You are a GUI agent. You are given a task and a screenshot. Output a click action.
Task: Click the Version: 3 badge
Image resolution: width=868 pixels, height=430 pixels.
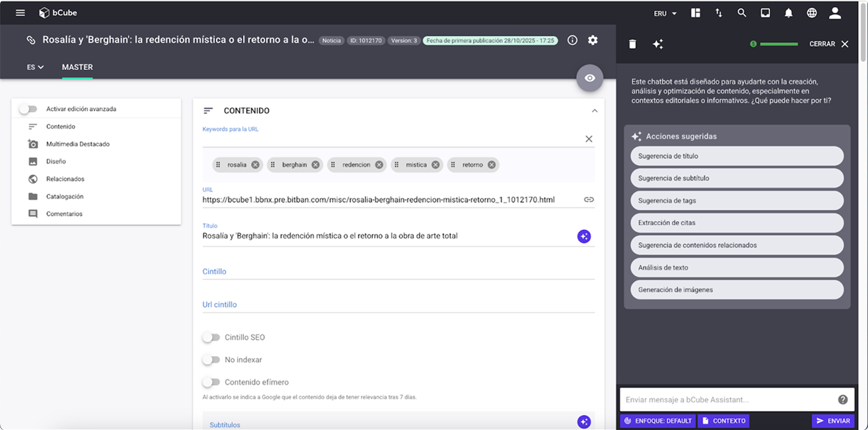click(x=404, y=40)
